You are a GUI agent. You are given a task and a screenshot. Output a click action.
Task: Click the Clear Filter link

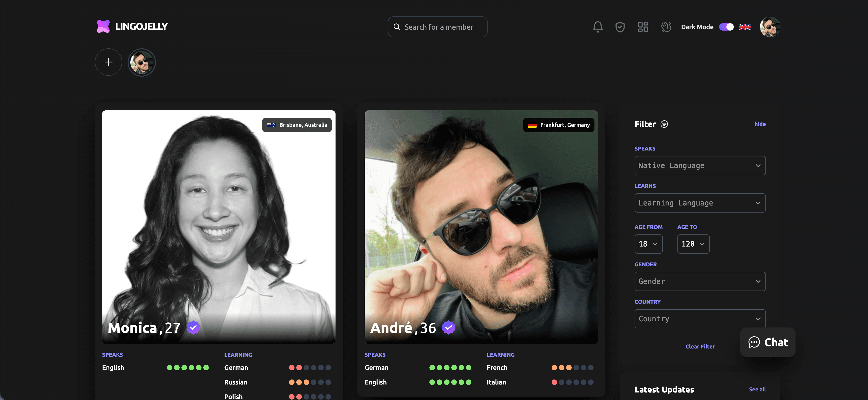[700, 346]
